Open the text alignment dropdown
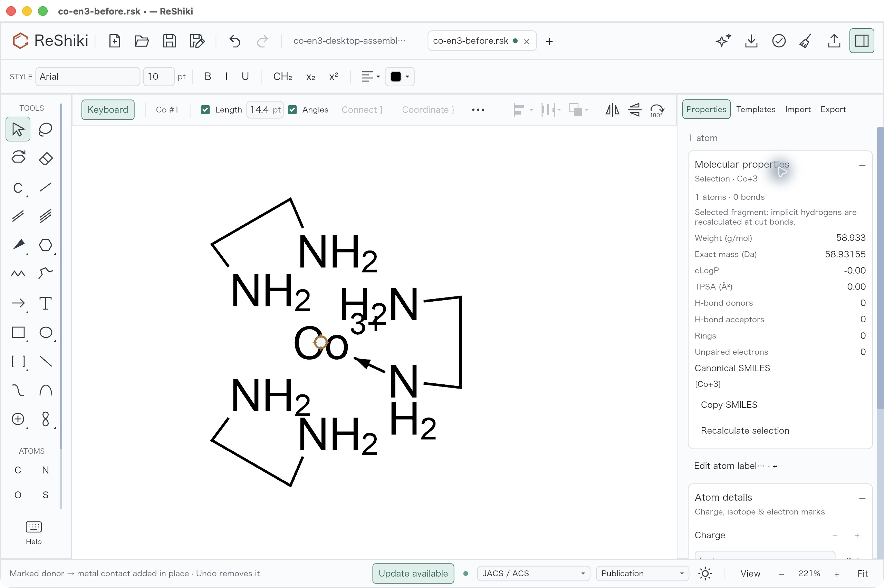The width and height of the screenshot is (884, 588). coord(370,77)
